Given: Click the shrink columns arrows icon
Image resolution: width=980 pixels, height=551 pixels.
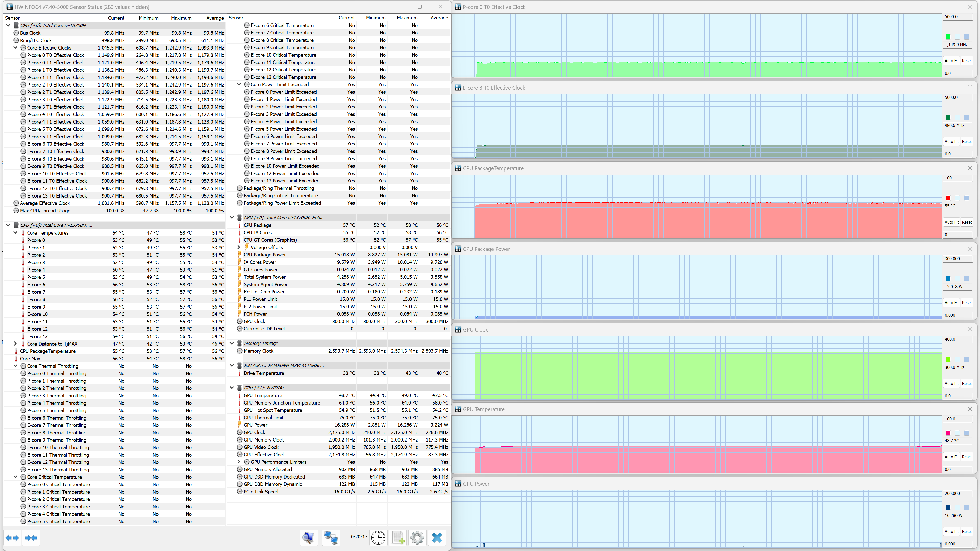Looking at the screenshot, I should [x=31, y=537].
